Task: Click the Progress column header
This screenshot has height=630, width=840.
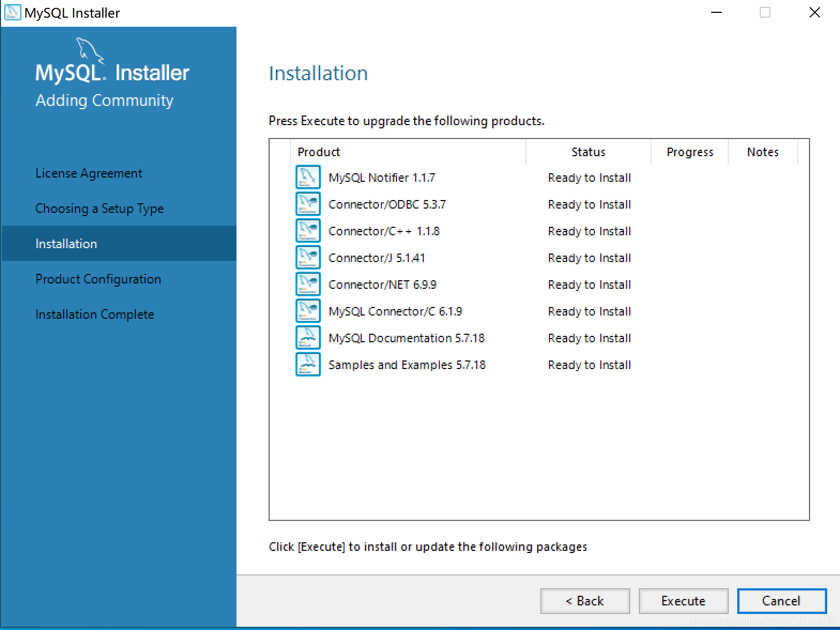Action: 690,152
